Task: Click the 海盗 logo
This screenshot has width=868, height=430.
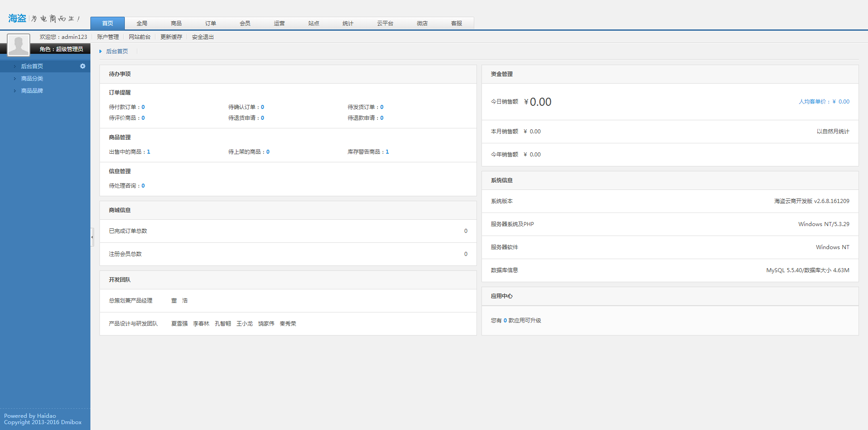Action: [17, 18]
